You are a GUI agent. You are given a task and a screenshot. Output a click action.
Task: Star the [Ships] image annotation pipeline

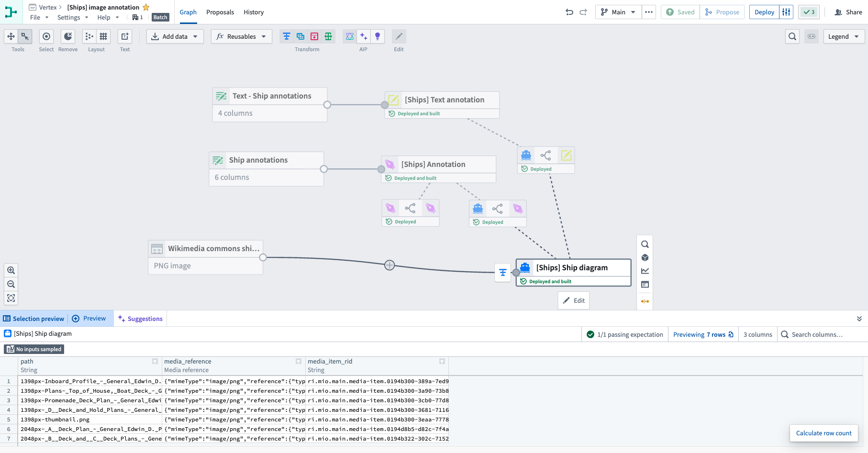click(x=146, y=7)
